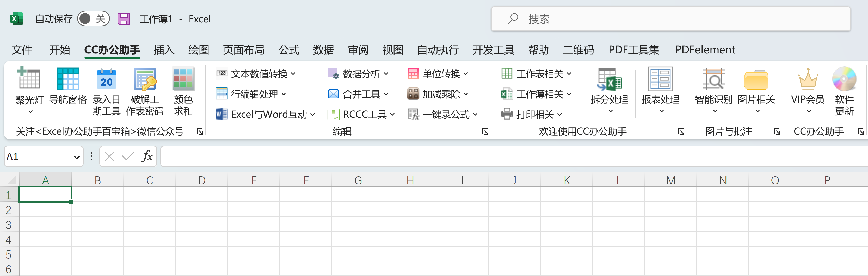868x276 pixels.
Task: Switch to the 插入 tab
Action: pos(164,50)
